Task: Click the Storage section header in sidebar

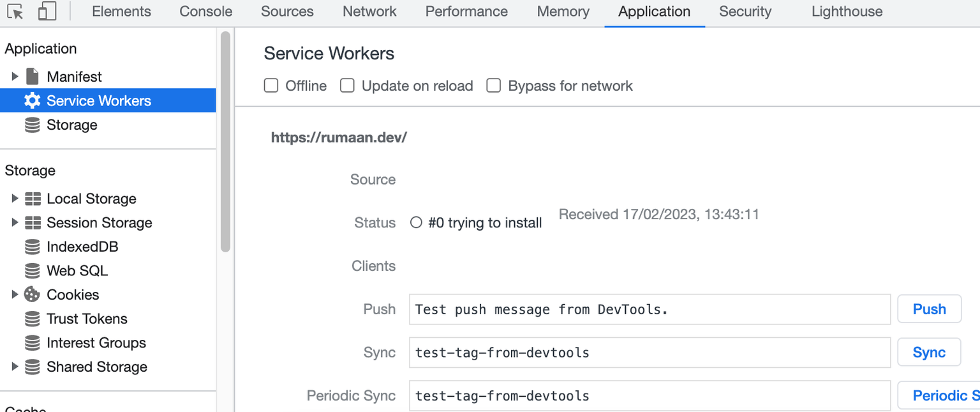Action: tap(30, 171)
